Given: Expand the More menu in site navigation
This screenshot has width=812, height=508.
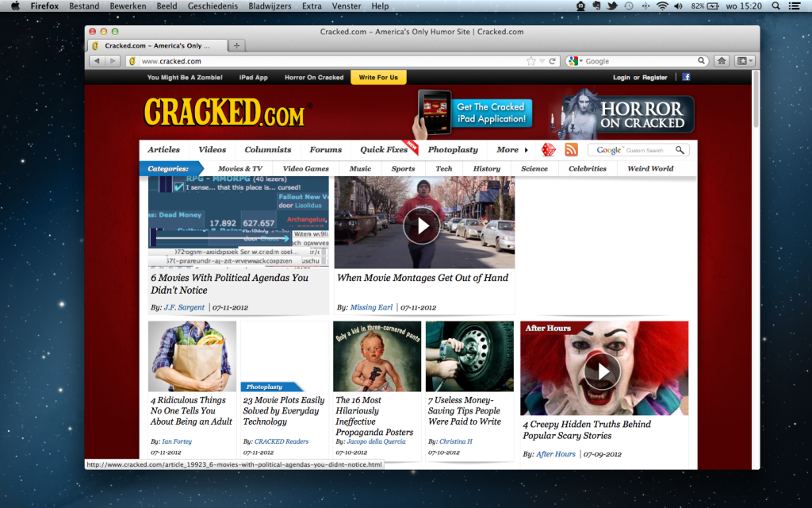Looking at the screenshot, I should tap(512, 150).
